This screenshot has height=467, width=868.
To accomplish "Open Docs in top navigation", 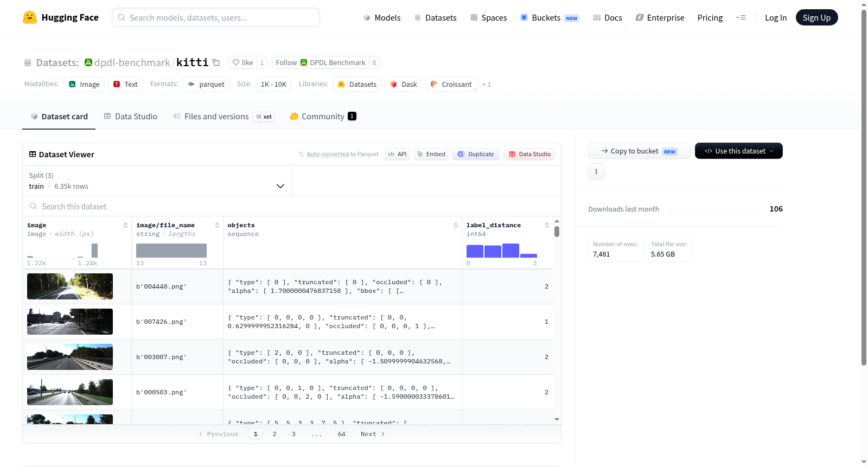I will [608, 17].
